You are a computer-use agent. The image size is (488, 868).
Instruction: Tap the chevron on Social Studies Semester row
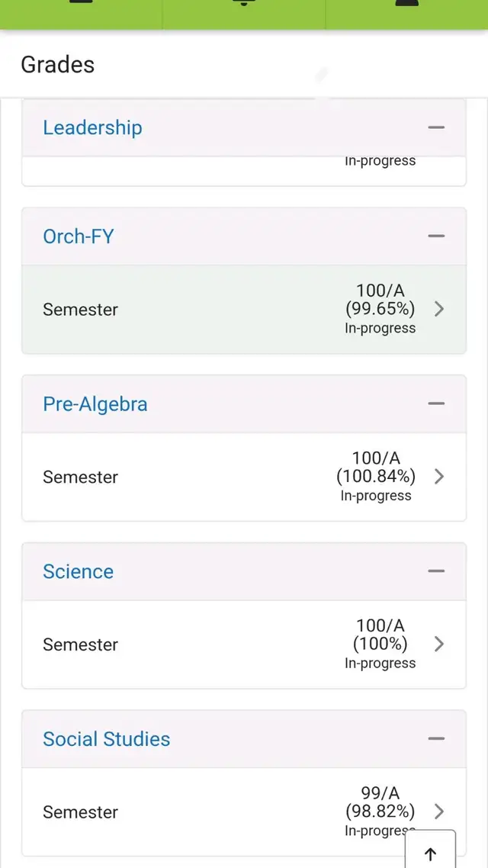click(438, 812)
